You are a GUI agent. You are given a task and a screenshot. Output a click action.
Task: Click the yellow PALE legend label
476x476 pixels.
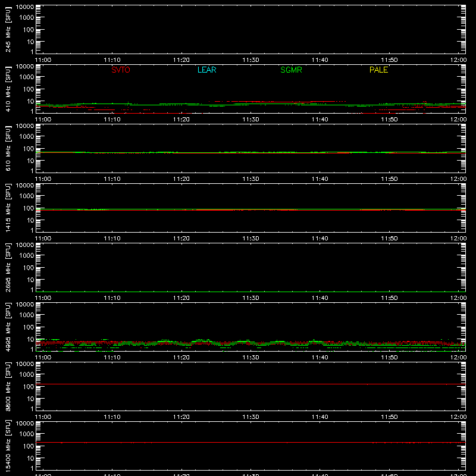[x=378, y=70]
